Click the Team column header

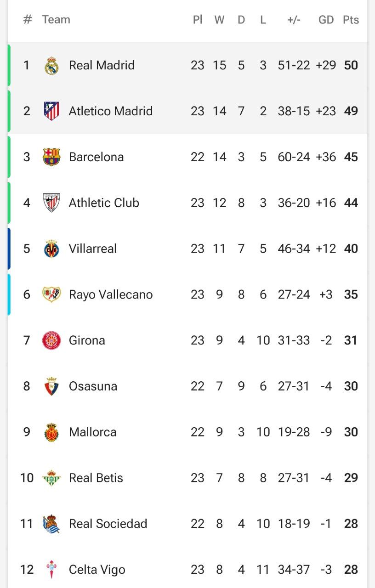56,20
